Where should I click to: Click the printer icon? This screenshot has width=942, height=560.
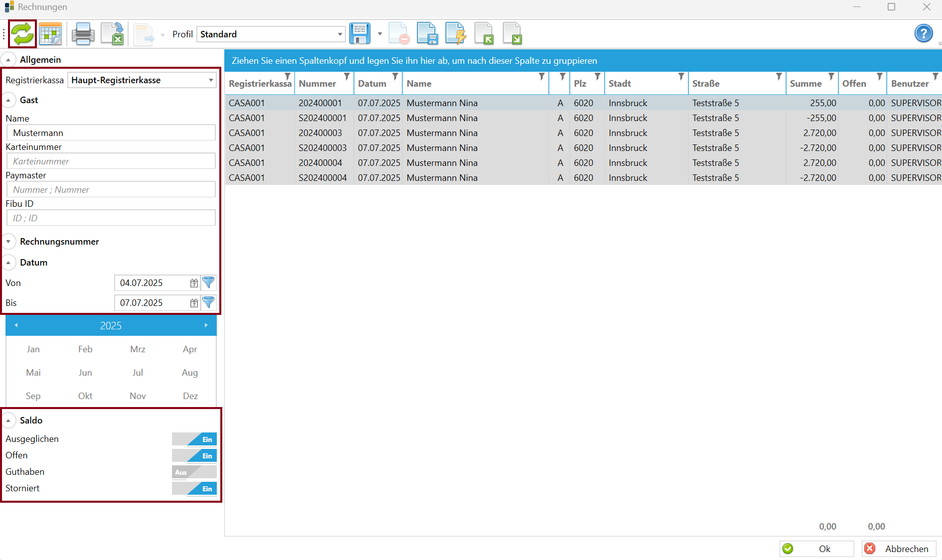tap(83, 34)
